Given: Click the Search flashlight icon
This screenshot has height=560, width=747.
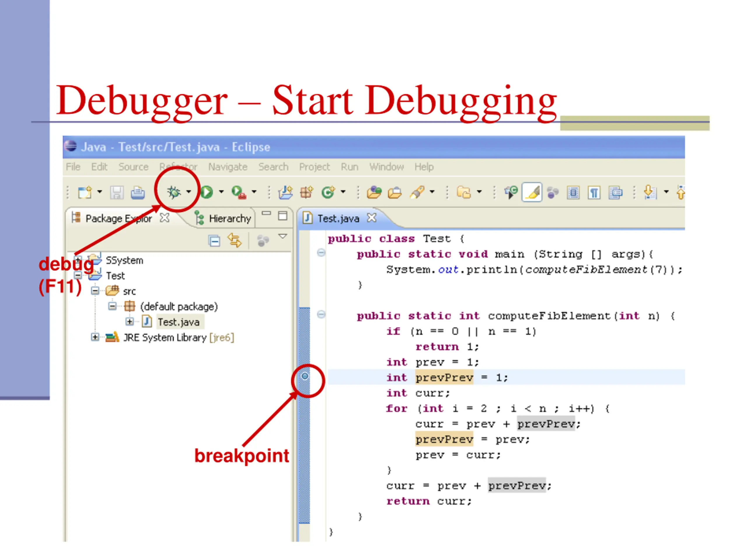Looking at the screenshot, I should pos(417,192).
